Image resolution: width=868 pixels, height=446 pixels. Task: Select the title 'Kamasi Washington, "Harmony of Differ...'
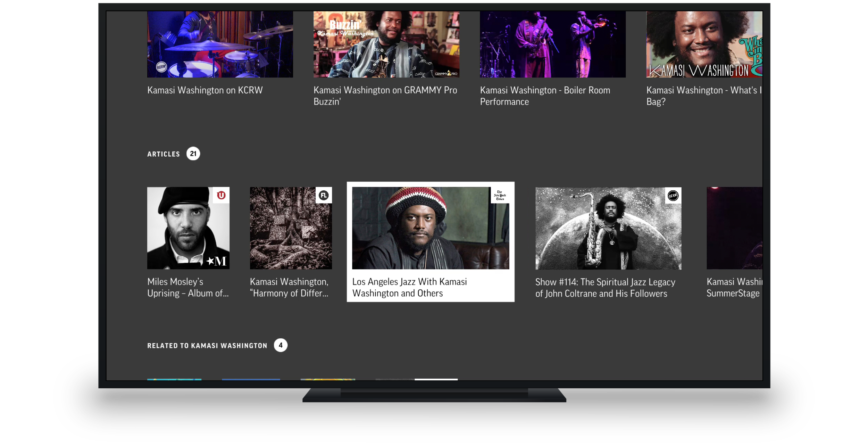tap(289, 287)
